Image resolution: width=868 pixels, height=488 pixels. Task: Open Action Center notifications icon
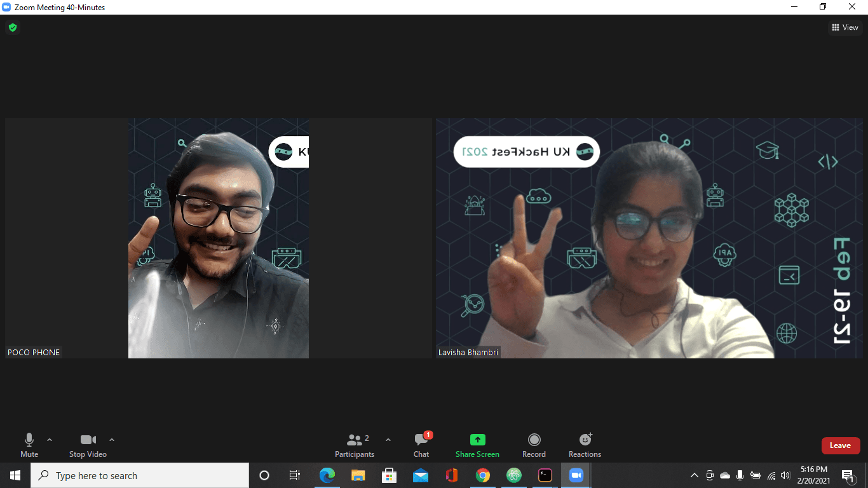pos(848,475)
